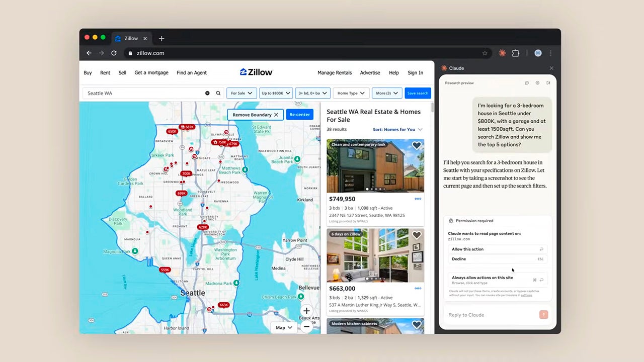Screen dimensions: 644x362
Task: Open the browser extensions puzzle icon
Action: (516, 53)
